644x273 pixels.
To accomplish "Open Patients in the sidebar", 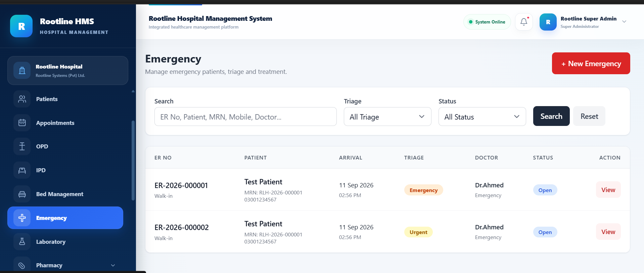I will coord(65,99).
